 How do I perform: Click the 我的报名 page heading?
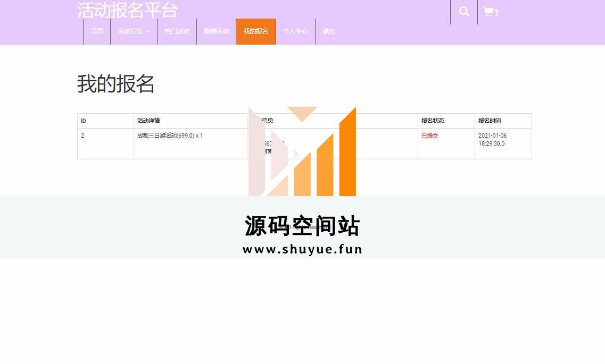116,84
